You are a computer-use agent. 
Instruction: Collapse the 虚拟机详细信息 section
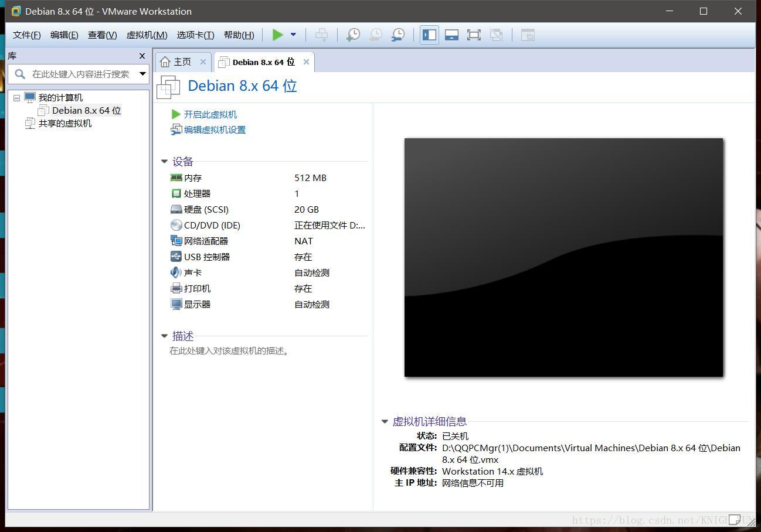(x=385, y=421)
